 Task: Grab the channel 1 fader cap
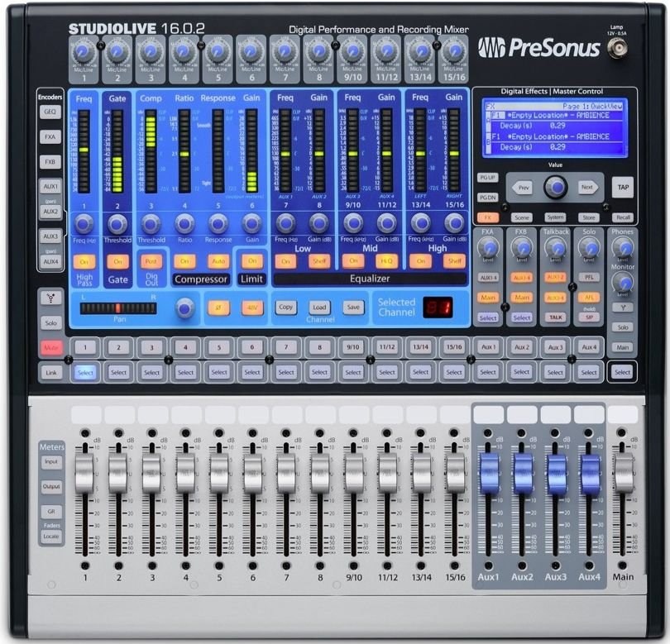pos(84,474)
